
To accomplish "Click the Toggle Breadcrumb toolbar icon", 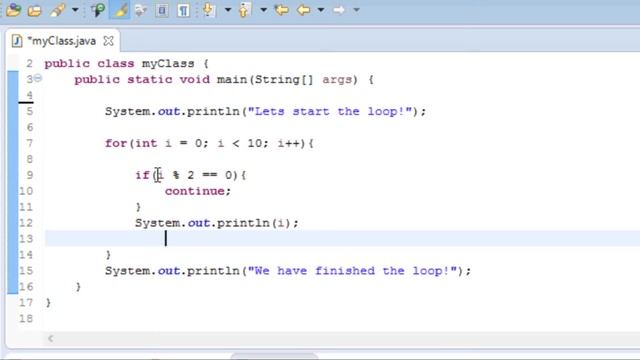I will tap(98, 10).
